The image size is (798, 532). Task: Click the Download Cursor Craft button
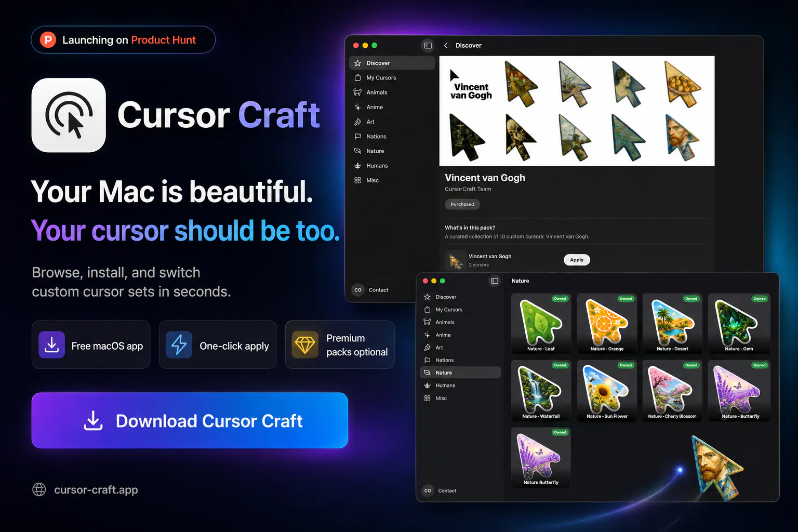point(190,420)
